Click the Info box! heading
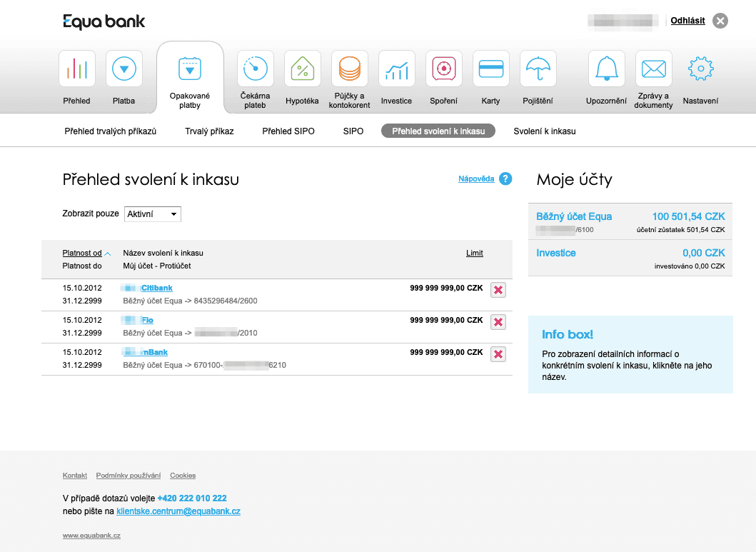The image size is (756, 552). 568,335
